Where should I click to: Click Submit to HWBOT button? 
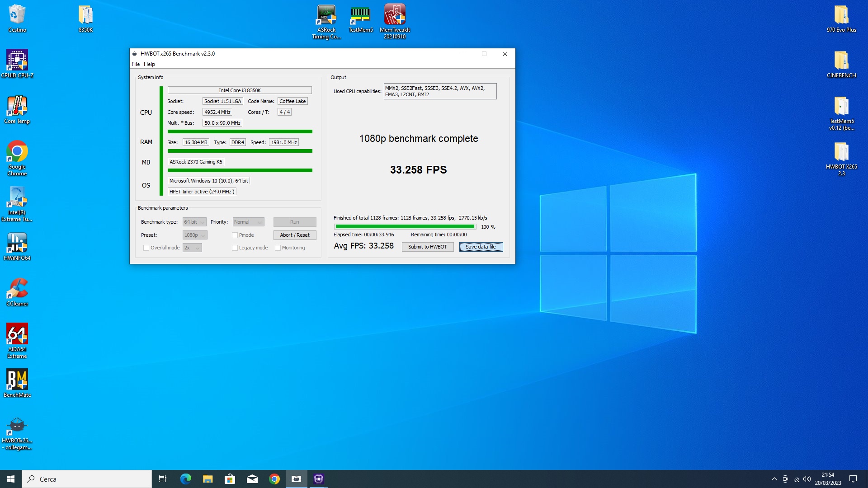point(428,247)
